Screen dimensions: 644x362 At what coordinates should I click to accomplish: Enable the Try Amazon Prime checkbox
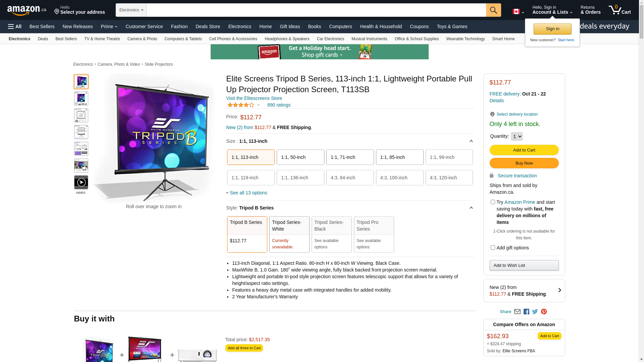coord(492,202)
